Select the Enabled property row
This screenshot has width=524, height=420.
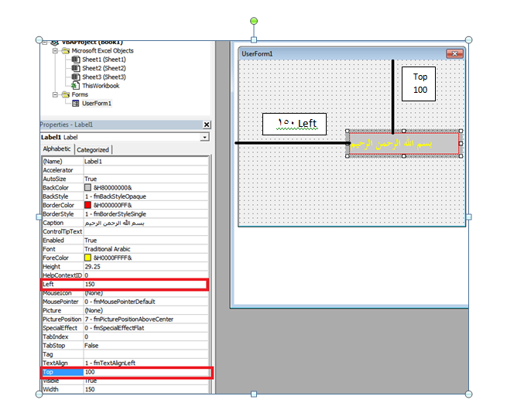pos(125,241)
